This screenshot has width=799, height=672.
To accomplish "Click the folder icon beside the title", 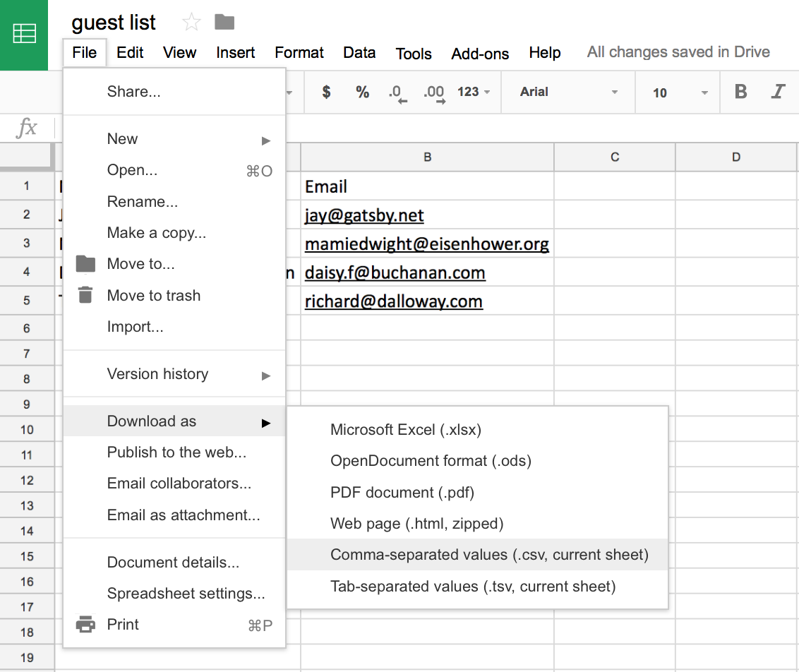I will 224,23.
